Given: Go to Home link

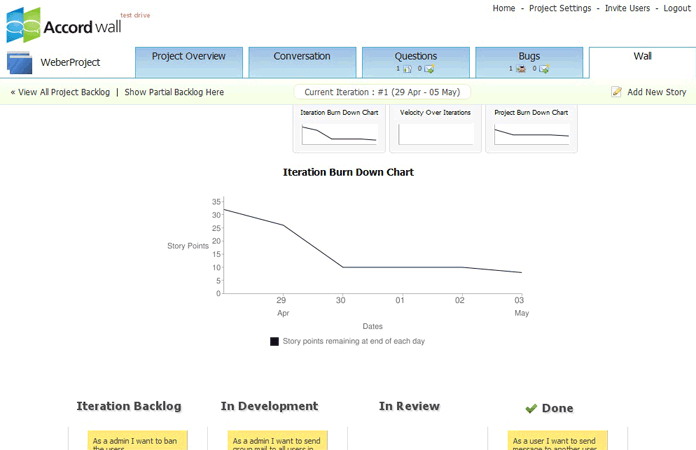Looking at the screenshot, I should 504,8.
